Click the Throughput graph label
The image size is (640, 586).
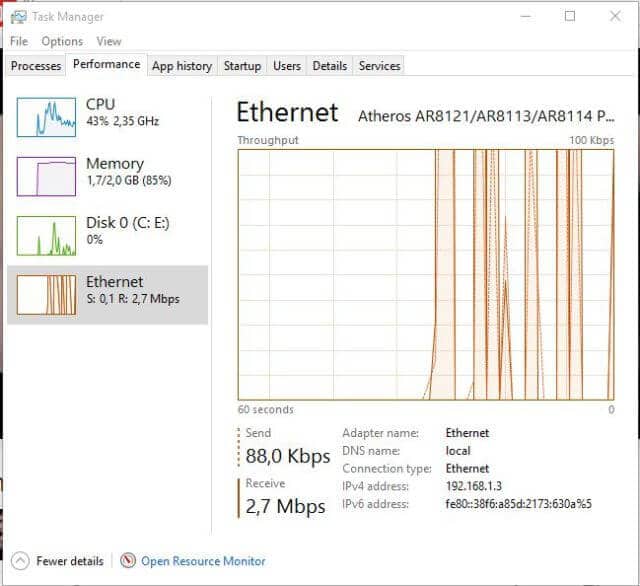coord(268,140)
